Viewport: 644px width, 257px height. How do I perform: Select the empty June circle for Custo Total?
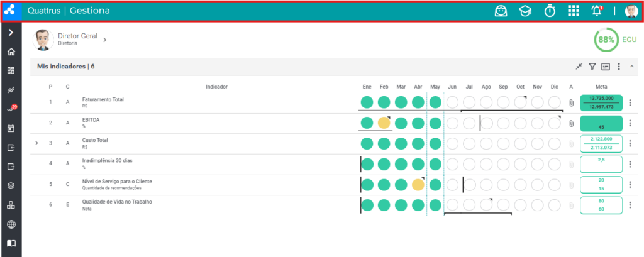click(452, 143)
